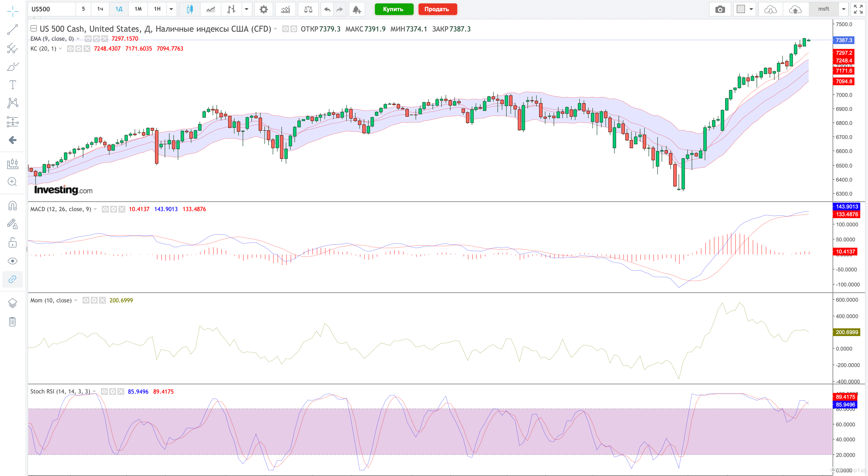Toggle the highlighted link sync icon

tap(12, 279)
